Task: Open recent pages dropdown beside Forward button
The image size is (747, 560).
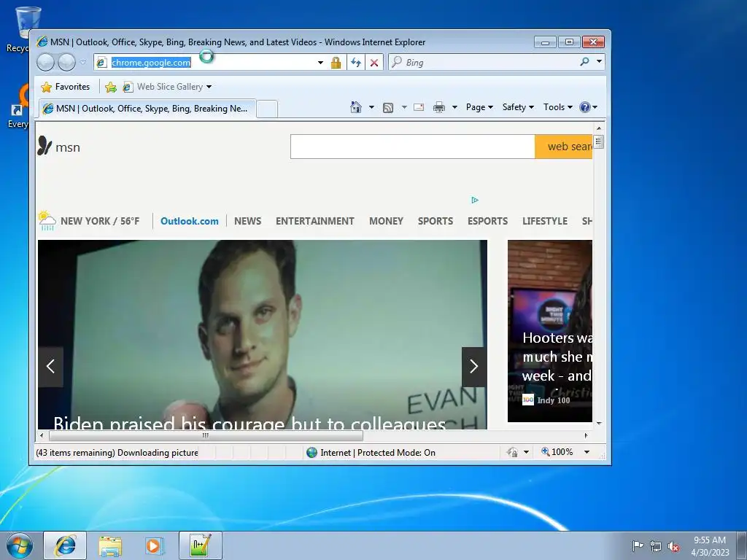Action: point(83,63)
